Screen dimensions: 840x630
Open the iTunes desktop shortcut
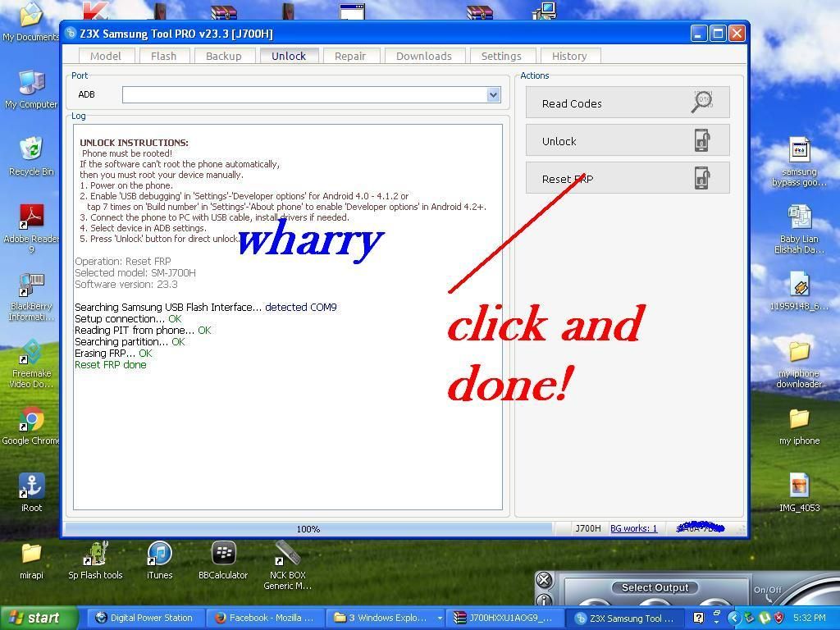[159, 554]
